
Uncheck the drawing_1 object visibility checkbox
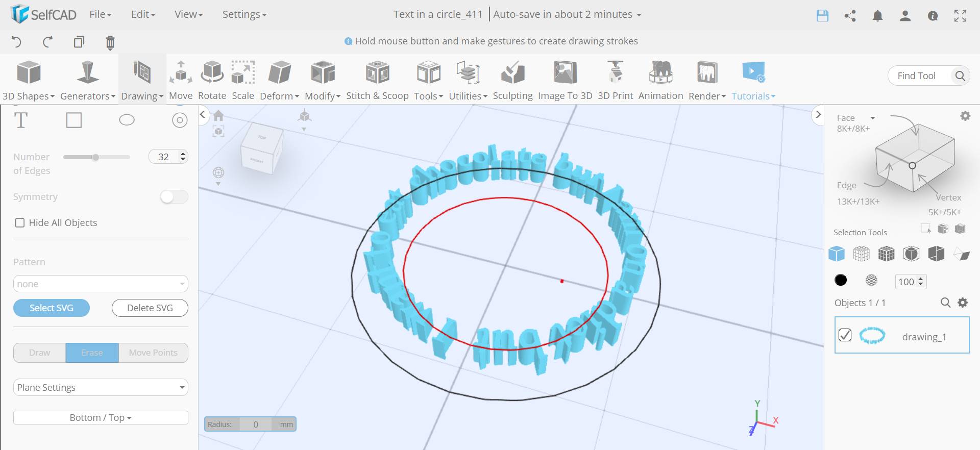click(x=845, y=335)
